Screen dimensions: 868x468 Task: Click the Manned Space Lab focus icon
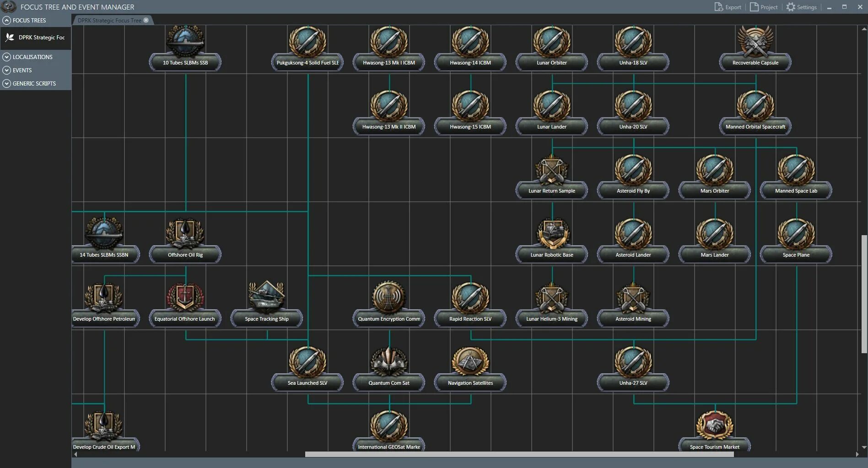point(796,169)
